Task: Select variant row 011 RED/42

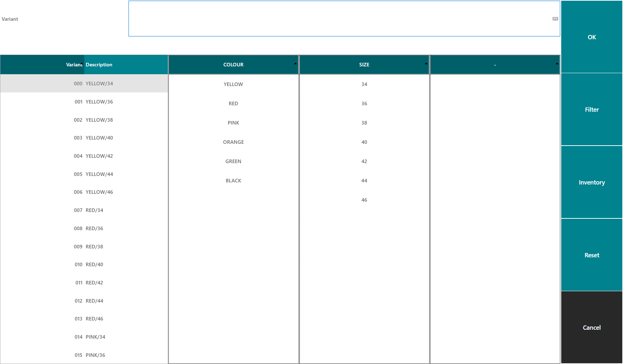Action: pyautogui.click(x=84, y=283)
